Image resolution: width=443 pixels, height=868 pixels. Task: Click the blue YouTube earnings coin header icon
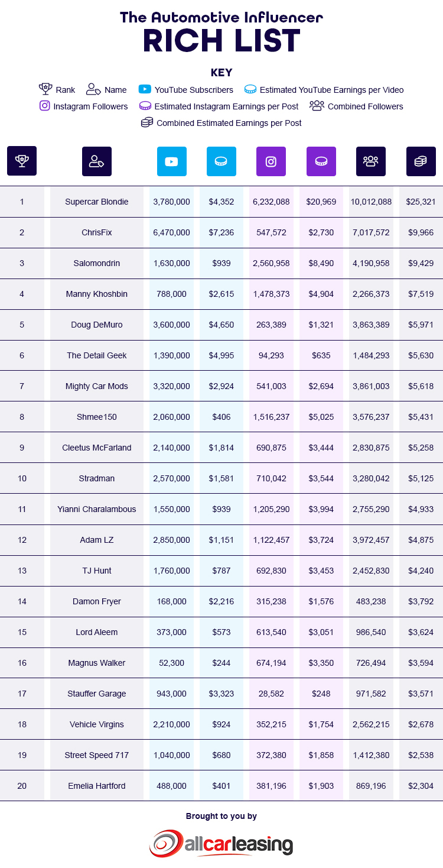pyautogui.click(x=221, y=161)
